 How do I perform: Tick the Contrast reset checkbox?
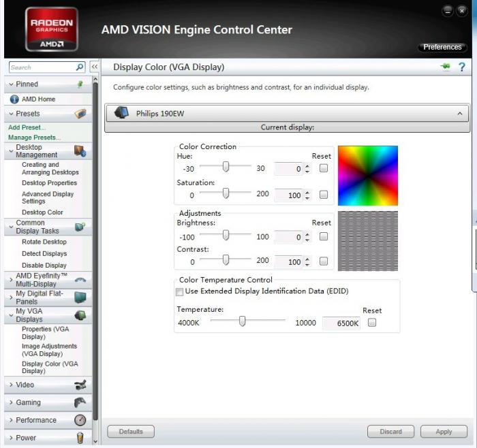(x=324, y=261)
